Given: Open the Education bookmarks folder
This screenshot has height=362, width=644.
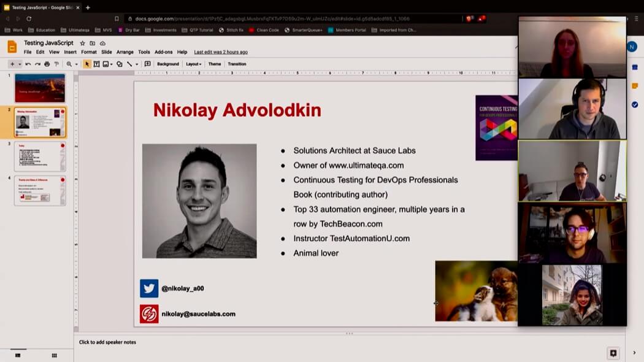Looking at the screenshot, I should pyautogui.click(x=42, y=30).
